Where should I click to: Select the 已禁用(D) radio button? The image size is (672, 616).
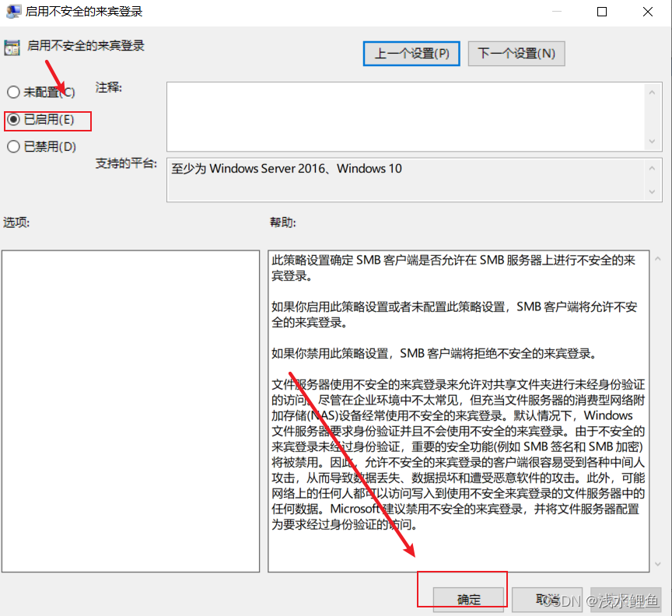pos(13,146)
